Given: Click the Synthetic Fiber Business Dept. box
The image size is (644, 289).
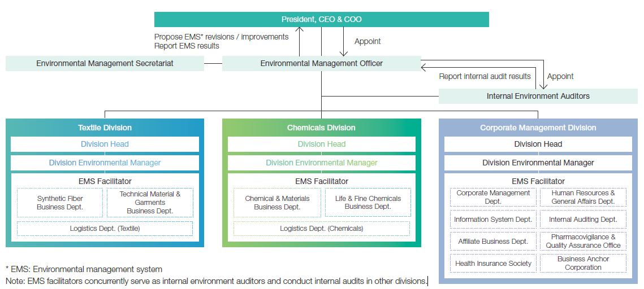Looking at the screenshot, I should 60,203.
